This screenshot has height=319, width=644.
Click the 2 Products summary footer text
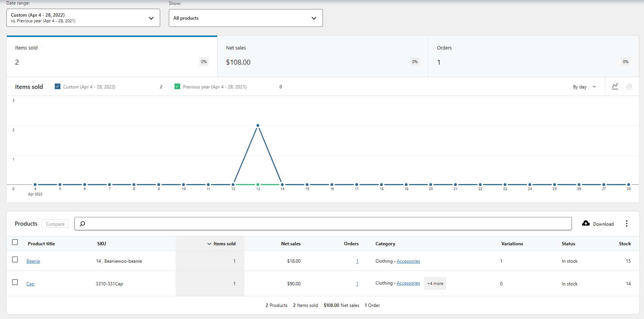276,305
